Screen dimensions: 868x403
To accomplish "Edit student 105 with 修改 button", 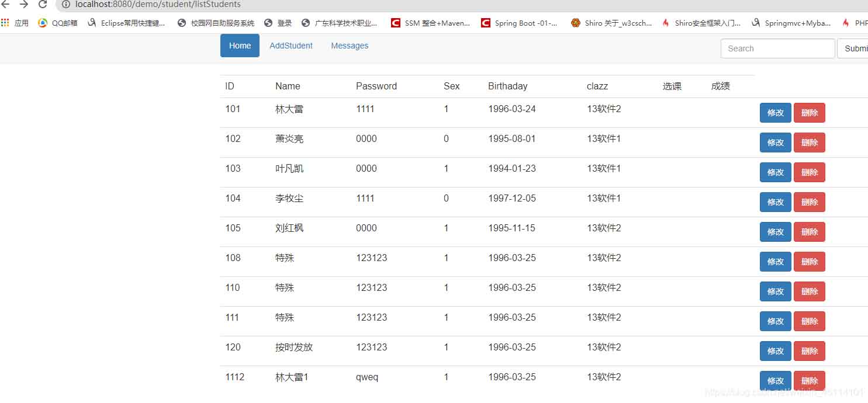I will 775,232.
